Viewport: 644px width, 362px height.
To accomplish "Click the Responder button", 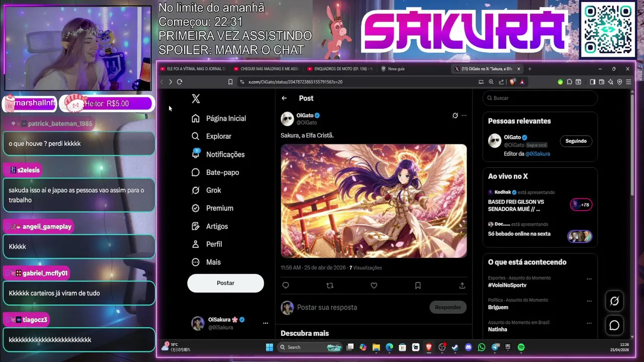I will 448,307.
